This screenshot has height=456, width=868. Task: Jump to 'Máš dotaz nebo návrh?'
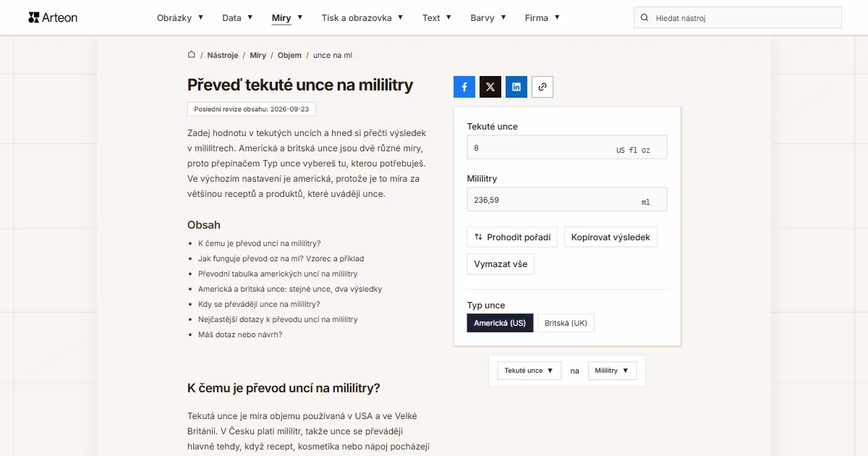[240, 334]
